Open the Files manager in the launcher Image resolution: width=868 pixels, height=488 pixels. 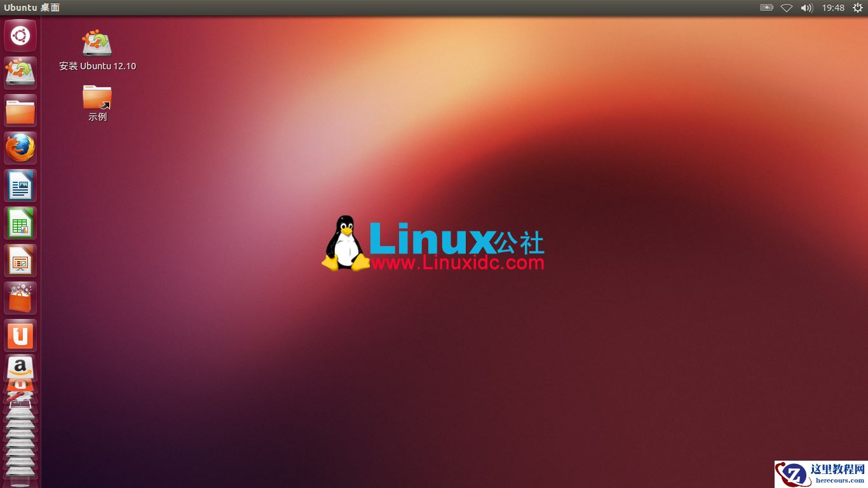[x=20, y=111]
